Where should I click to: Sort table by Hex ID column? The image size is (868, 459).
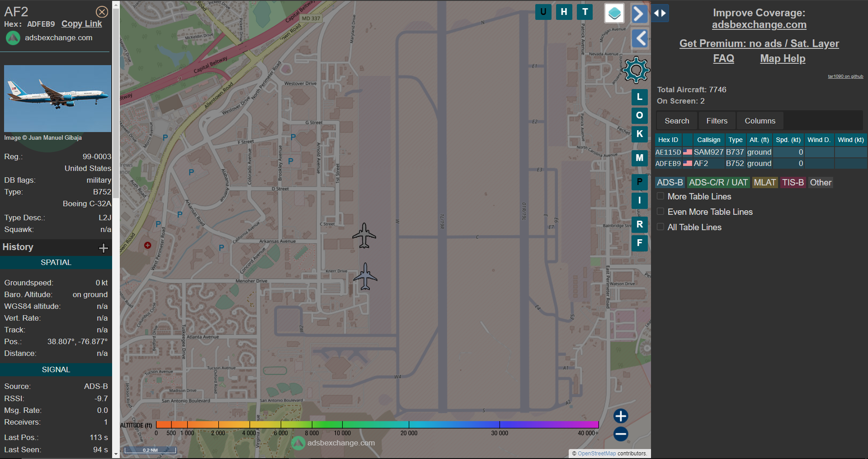pos(668,140)
